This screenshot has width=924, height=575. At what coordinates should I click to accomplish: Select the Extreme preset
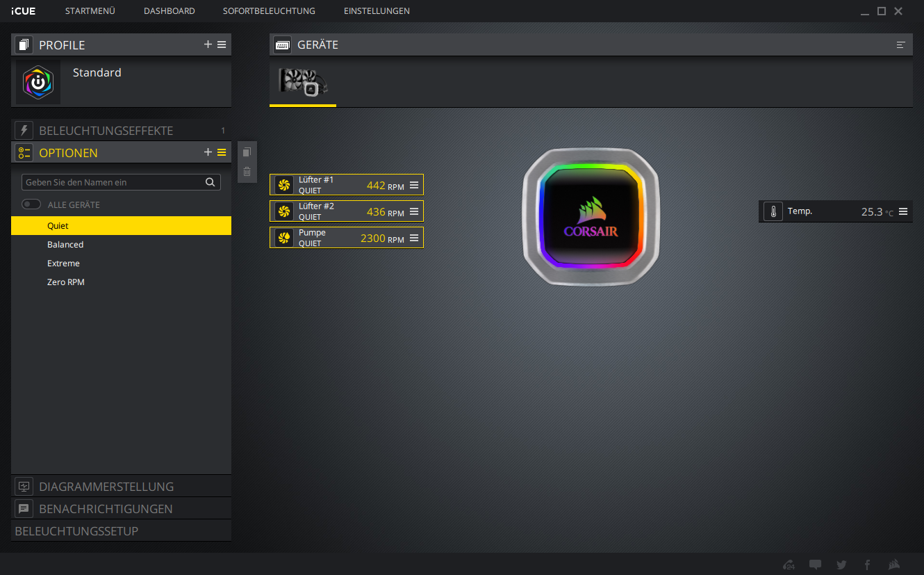point(121,263)
